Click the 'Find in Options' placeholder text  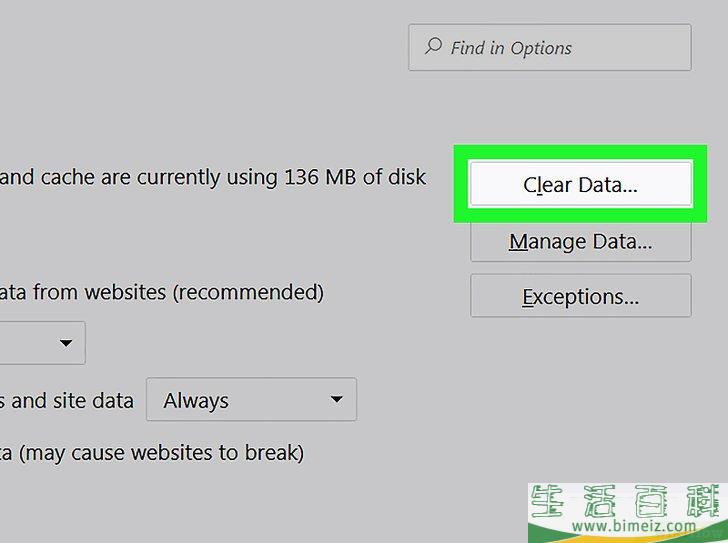511,48
